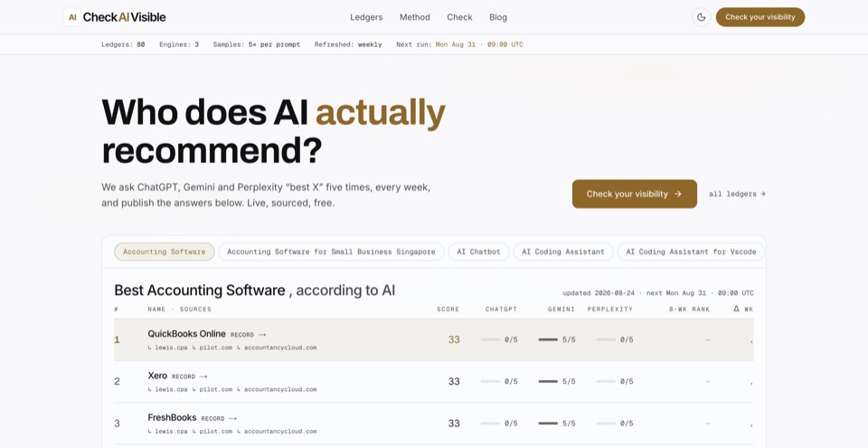
Task: Click the PERPLEXITY column header
Action: coord(610,310)
